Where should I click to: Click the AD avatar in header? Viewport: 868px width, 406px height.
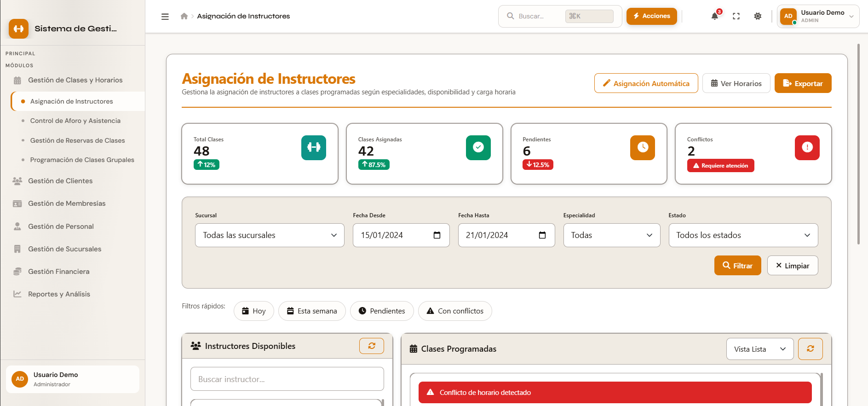tap(788, 16)
